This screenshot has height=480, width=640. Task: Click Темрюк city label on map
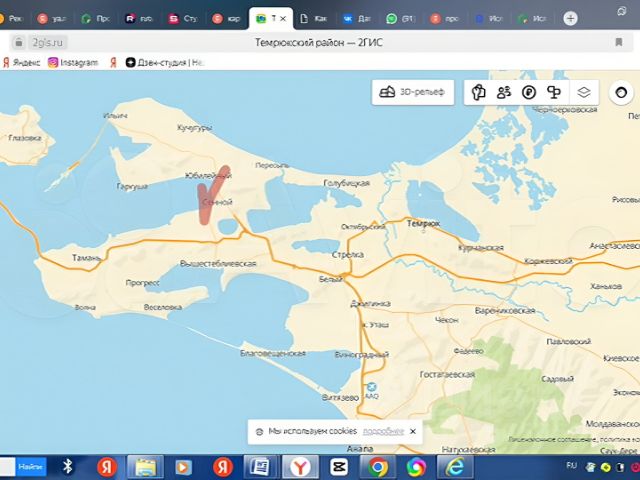[x=423, y=223]
